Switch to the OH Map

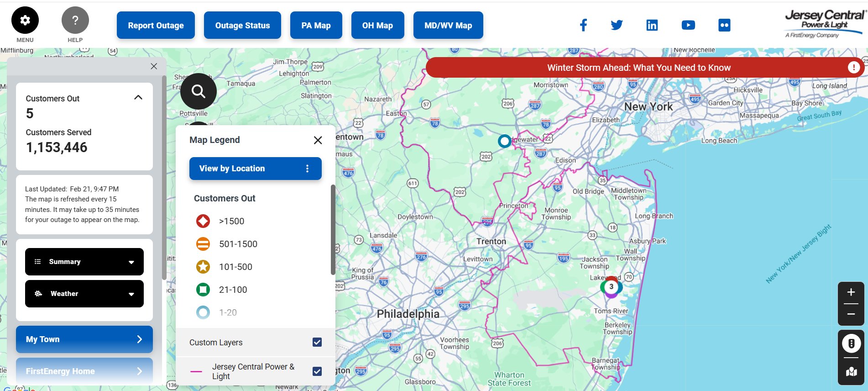[x=377, y=25]
